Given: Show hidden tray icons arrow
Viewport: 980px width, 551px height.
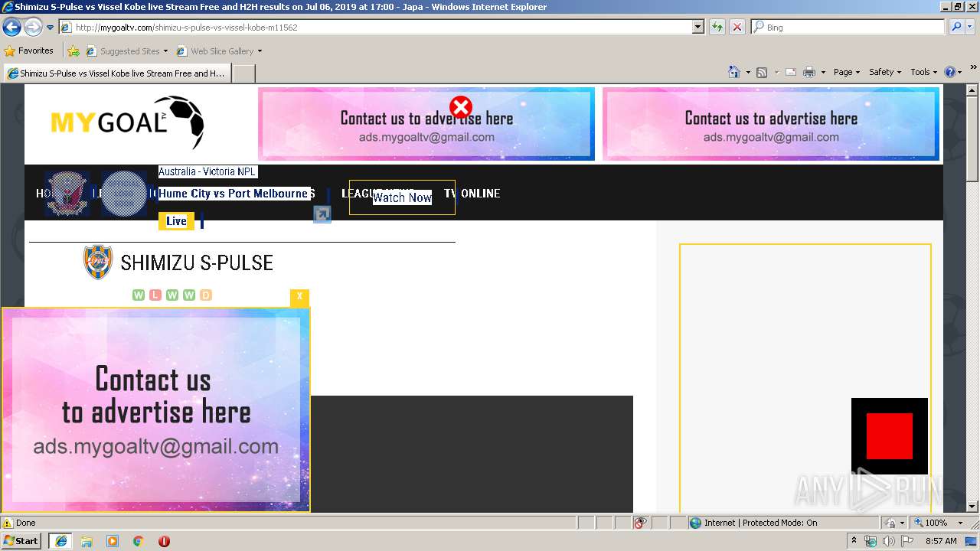Looking at the screenshot, I should (x=854, y=540).
